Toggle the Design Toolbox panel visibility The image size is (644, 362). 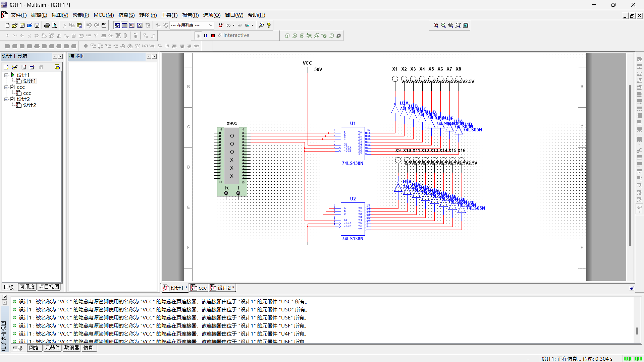(x=117, y=25)
